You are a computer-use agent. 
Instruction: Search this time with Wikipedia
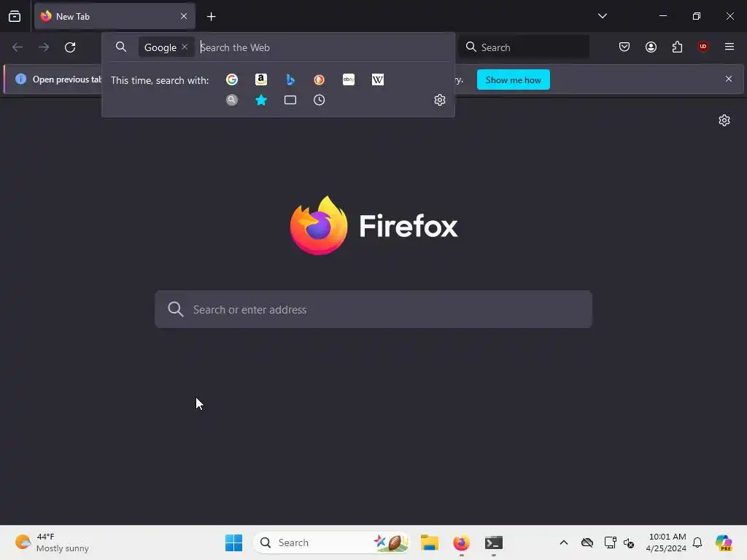click(x=378, y=79)
